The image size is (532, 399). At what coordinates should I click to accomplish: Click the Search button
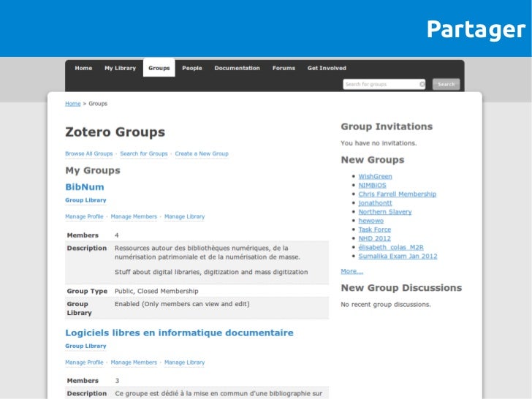pos(446,84)
